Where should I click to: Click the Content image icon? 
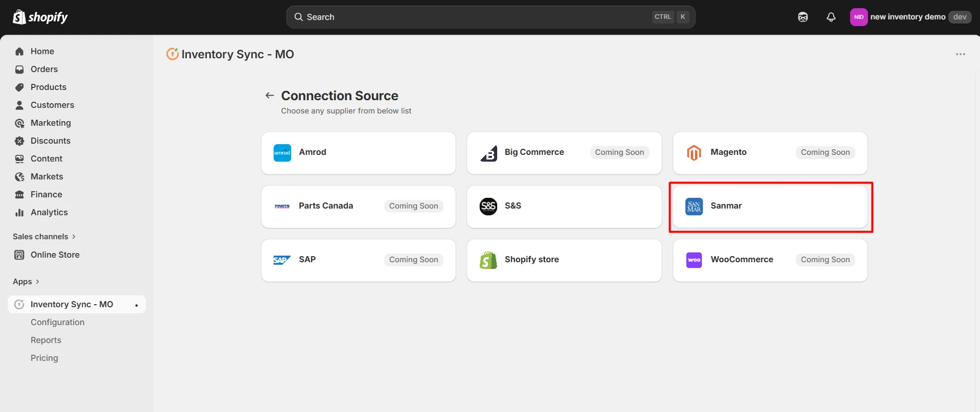pyautogui.click(x=19, y=158)
